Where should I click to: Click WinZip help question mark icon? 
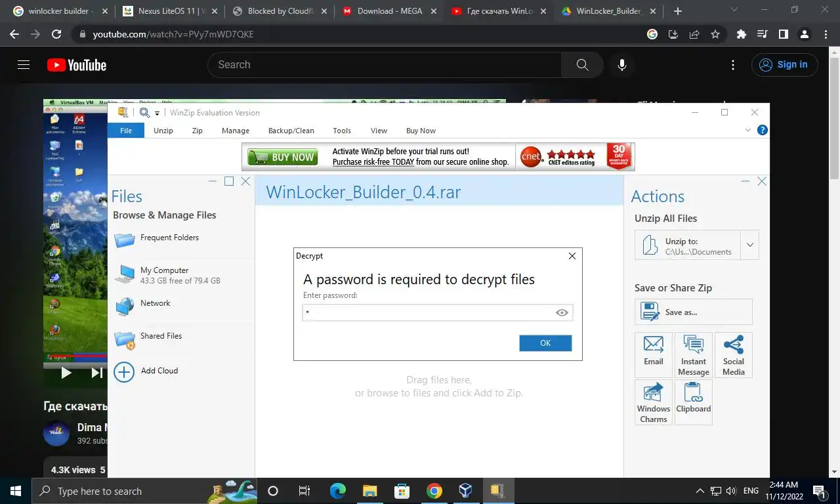coord(762,130)
